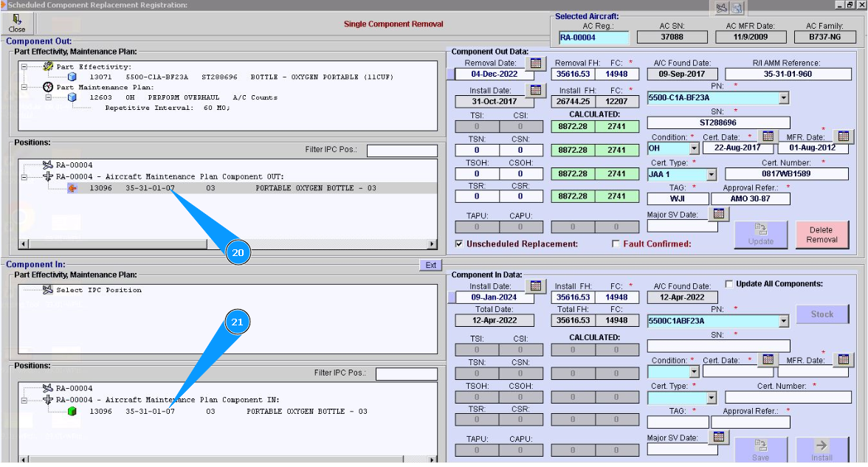This screenshot has height=467, width=868.
Task: Click the Removal Date field 04-Dec-2022
Action: pyautogui.click(x=495, y=74)
